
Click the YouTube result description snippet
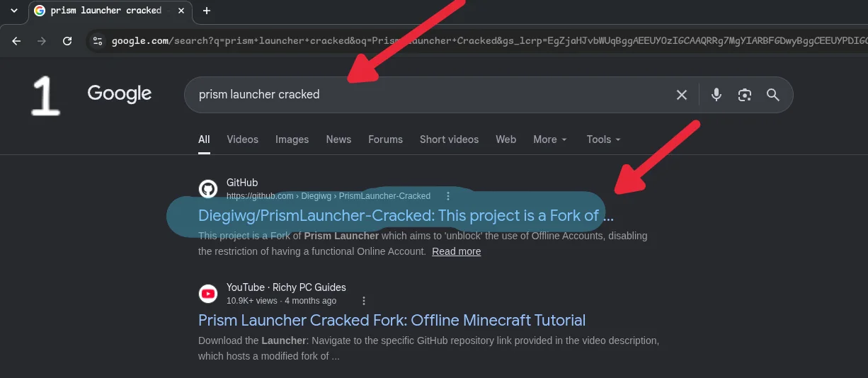point(428,348)
